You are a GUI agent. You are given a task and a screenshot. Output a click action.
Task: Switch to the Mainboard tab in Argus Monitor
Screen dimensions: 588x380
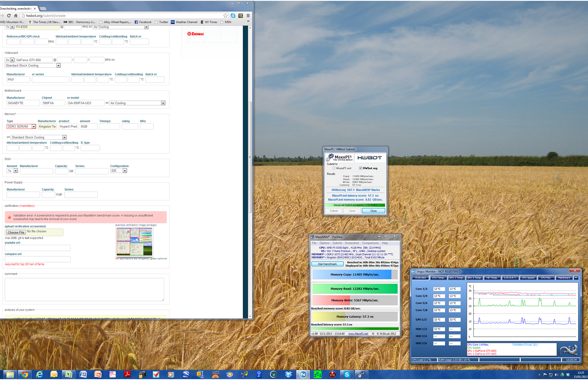coord(564,278)
